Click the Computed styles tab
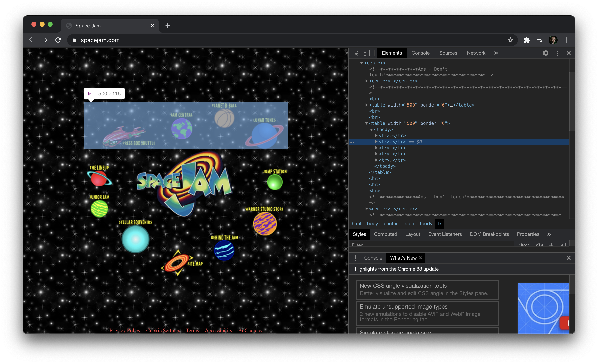Viewport: 598px width, 364px height. tap(385, 234)
